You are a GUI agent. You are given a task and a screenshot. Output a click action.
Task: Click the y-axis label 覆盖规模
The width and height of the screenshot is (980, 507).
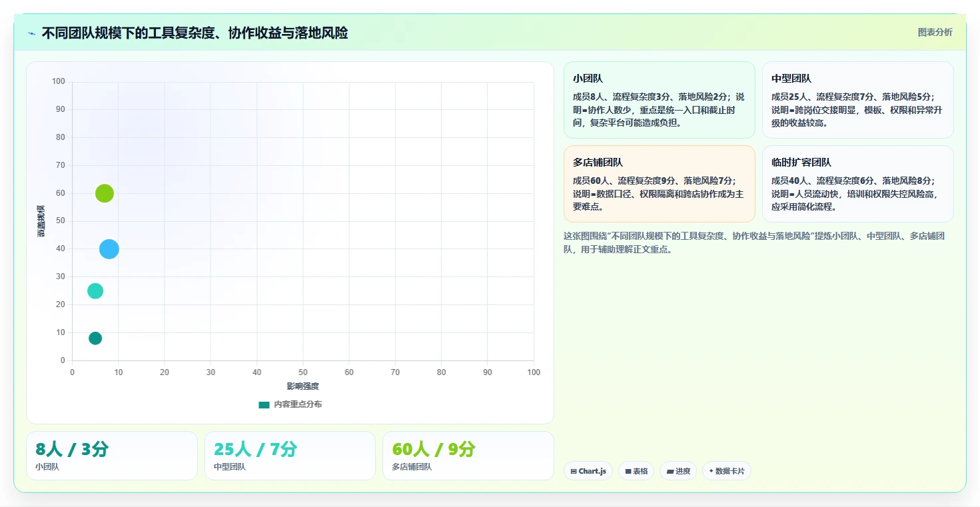tap(41, 221)
